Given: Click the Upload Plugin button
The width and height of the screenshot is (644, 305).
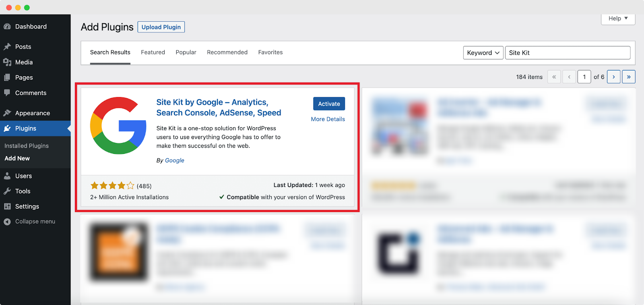Looking at the screenshot, I should tap(161, 27).
